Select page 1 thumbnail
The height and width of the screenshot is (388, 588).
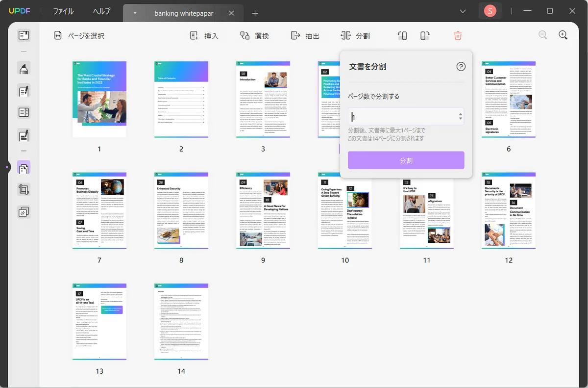[99, 100]
